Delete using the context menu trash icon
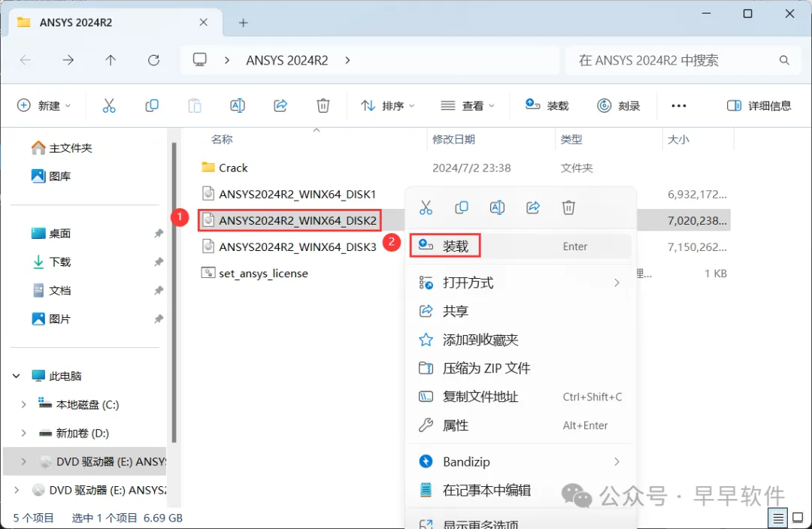 [568, 207]
